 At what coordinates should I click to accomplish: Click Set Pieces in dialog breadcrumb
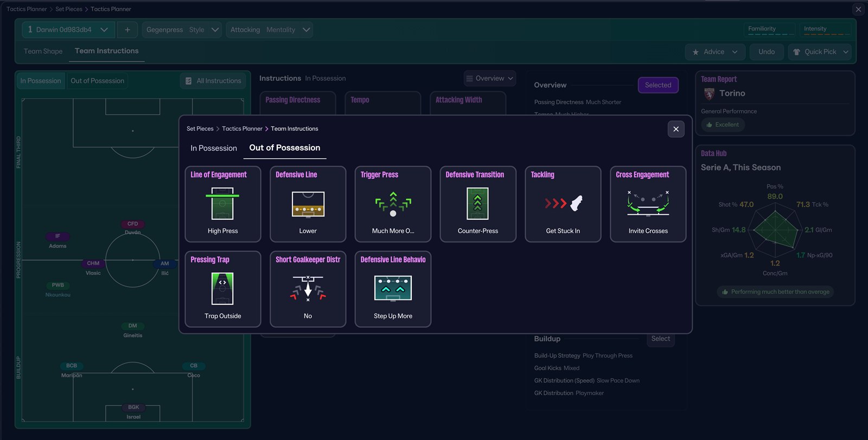[x=200, y=129]
